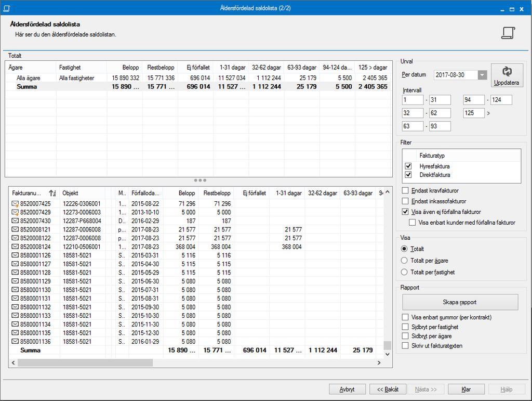Click the right arrow of horizontal scrollbar
Image resolution: width=532 pixels, height=401 pixels.
pos(379,363)
